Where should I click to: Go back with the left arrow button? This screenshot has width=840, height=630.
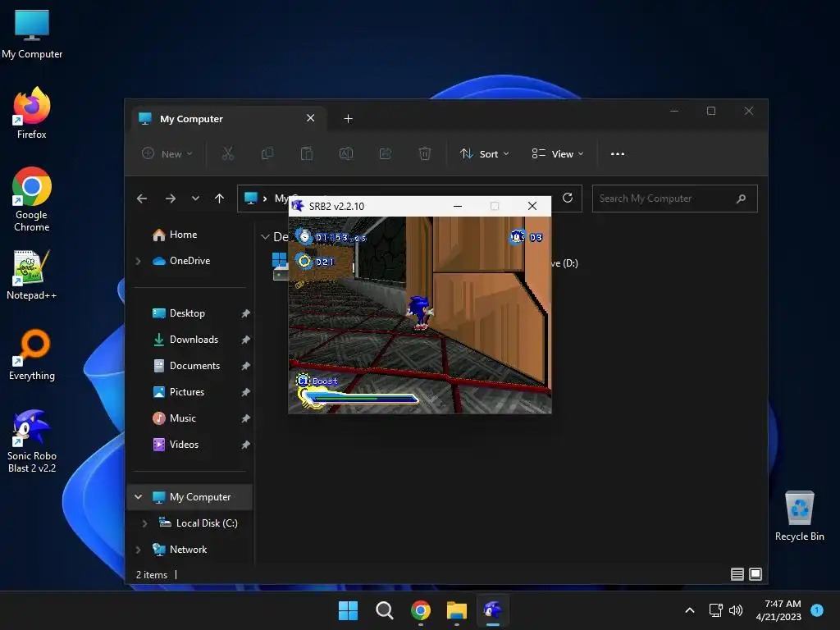142,199
